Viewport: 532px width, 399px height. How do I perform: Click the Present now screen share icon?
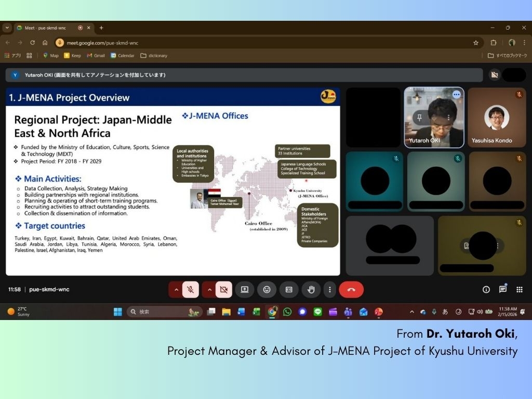[x=244, y=289]
